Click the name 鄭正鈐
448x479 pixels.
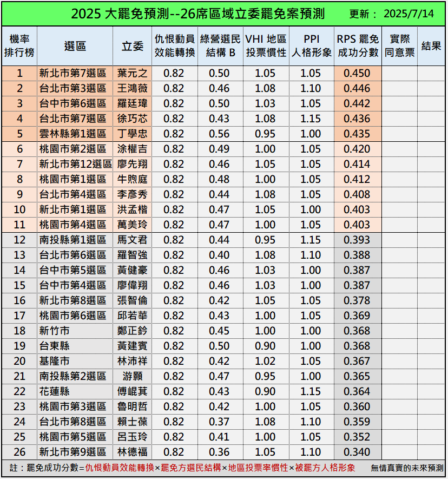132,331
